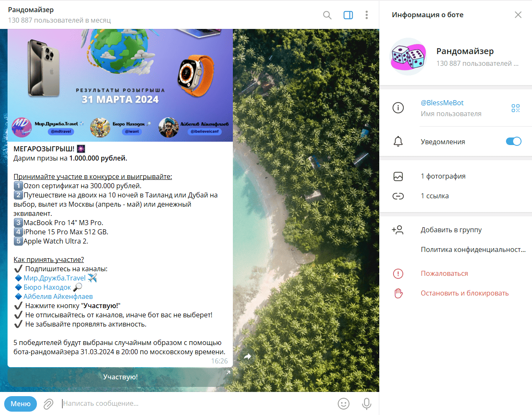Click "Ozon сертификат на 300.000 рублей."
This screenshot has height=415, width=532.
click(x=82, y=186)
